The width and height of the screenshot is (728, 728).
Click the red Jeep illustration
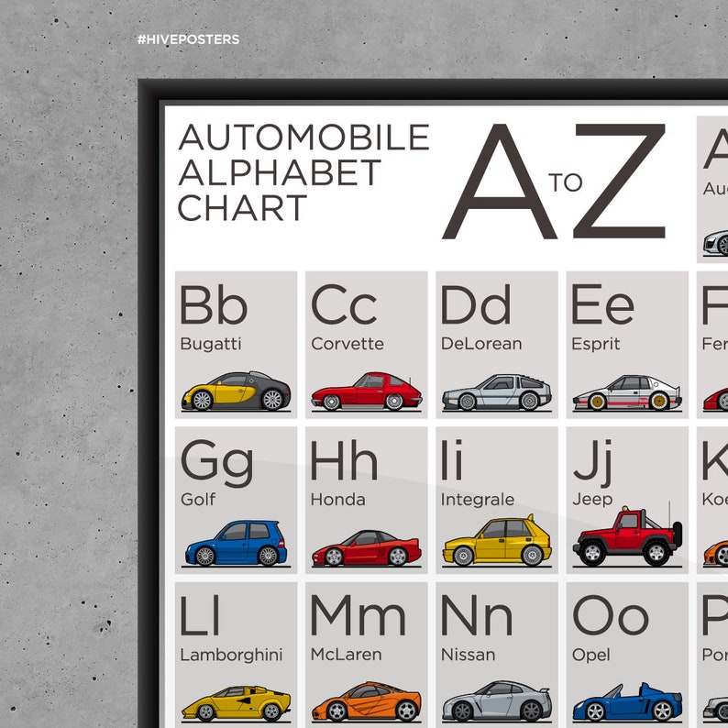627,536
